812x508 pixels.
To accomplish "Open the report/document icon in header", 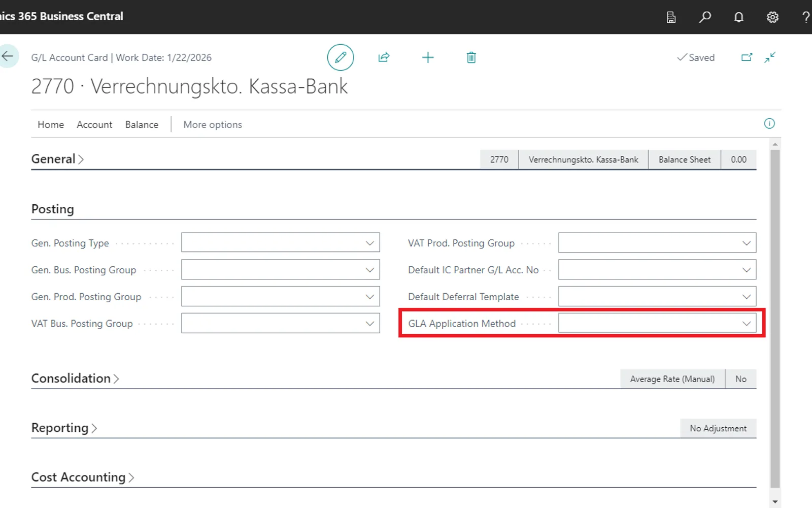I will (671, 17).
